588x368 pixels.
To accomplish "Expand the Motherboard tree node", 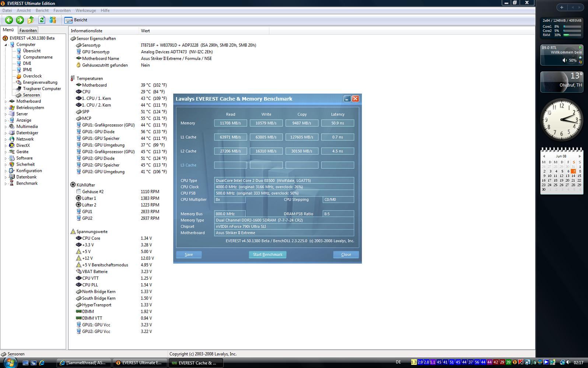I will coord(6,101).
